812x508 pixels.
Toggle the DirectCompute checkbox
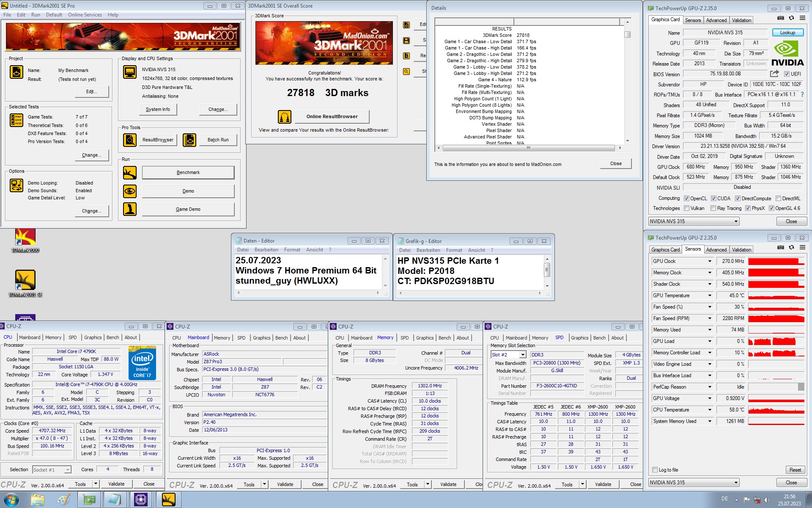coord(738,199)
